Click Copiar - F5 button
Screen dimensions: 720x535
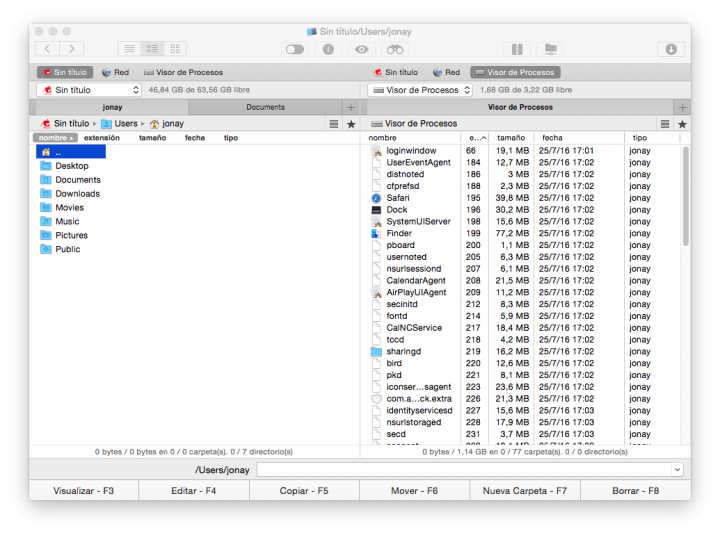(x=304, y=490)
